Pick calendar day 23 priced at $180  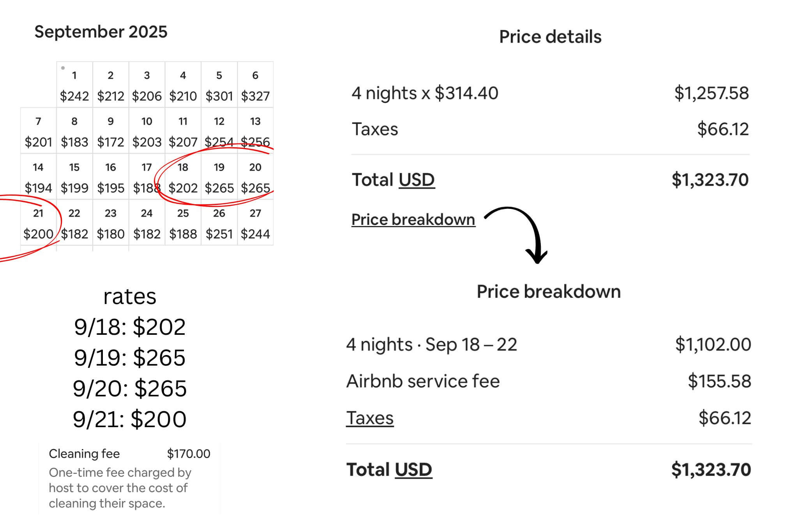tap(111, 223)
